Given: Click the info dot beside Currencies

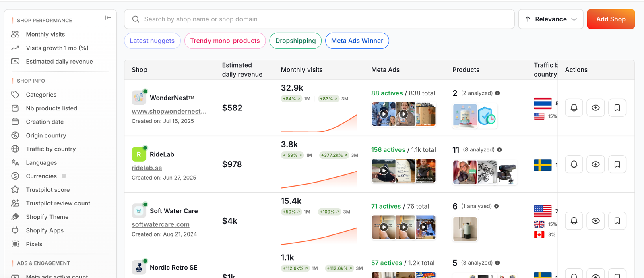Looking at the screenshot, I should coord(64,176).
